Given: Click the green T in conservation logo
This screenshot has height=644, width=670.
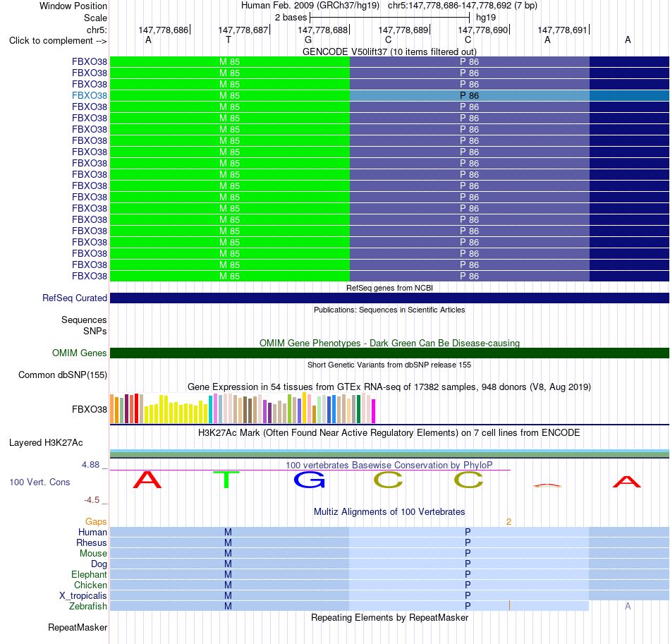Looking at the screenshot, I should tap(226, 480).
